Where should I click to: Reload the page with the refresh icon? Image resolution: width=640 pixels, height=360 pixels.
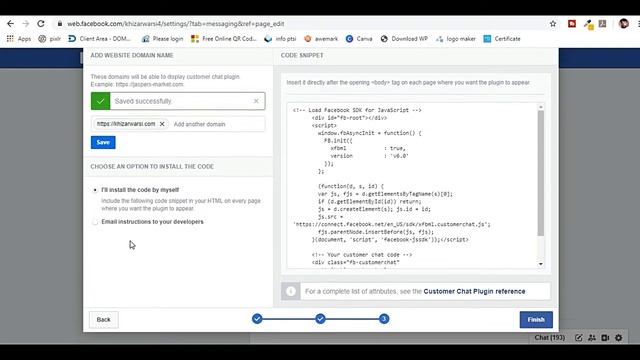(x=41, y=24)
